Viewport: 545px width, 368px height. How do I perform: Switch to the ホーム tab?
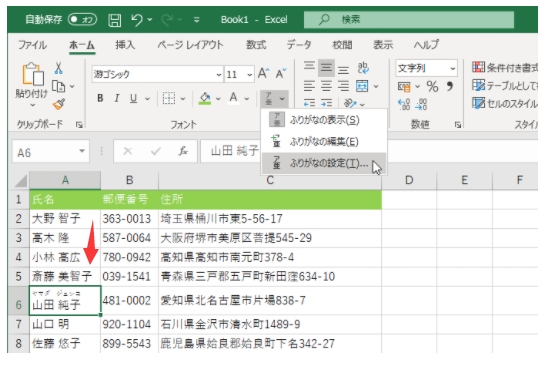pos(82,45)
